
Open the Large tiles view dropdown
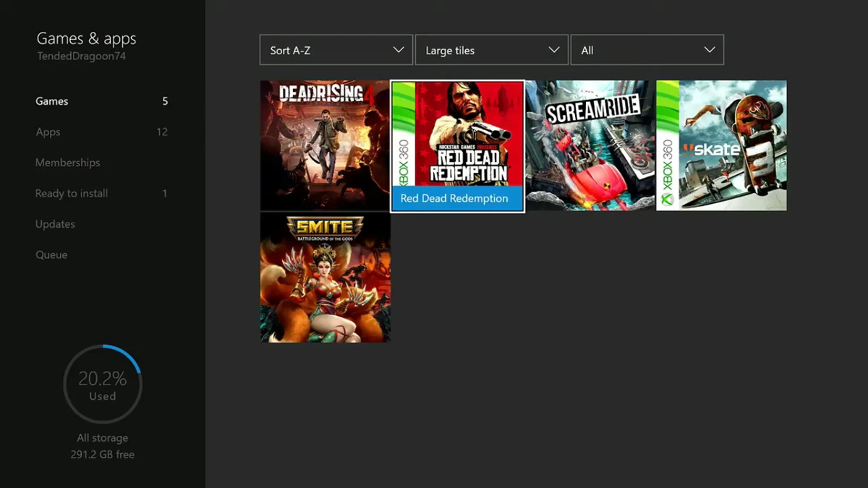tap(492, 50)
